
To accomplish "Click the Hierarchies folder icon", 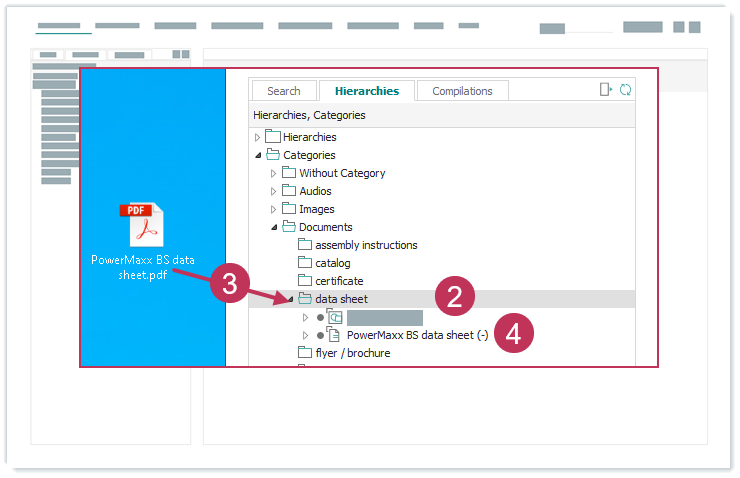I will [x=273, y=137].
